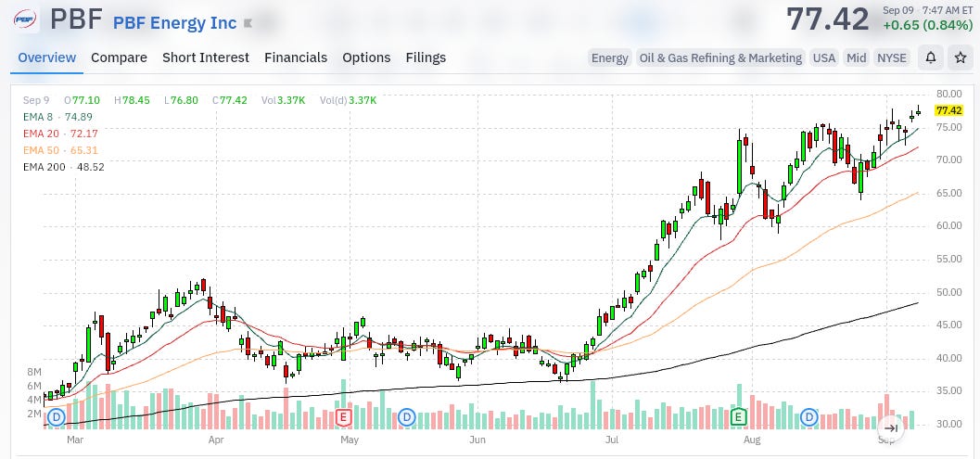Click the dividend D marker in August
The width and height of the screenshot is (980, 459).
810,416
